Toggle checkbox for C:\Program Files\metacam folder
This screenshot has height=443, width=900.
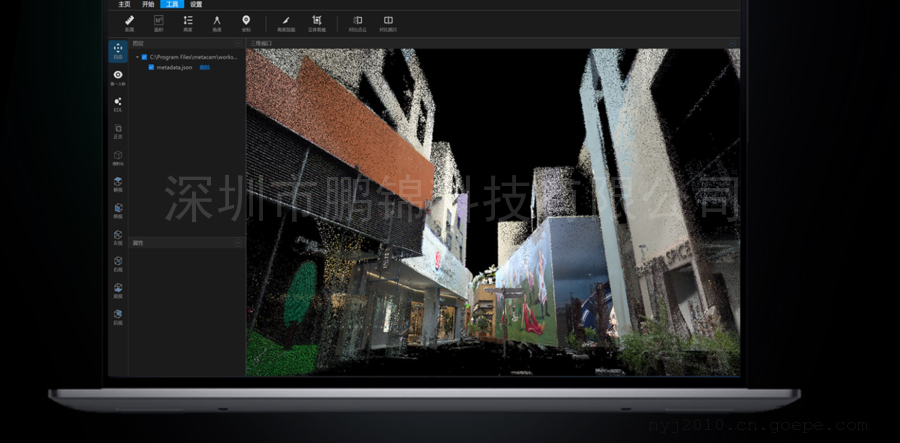coord(144,57)
